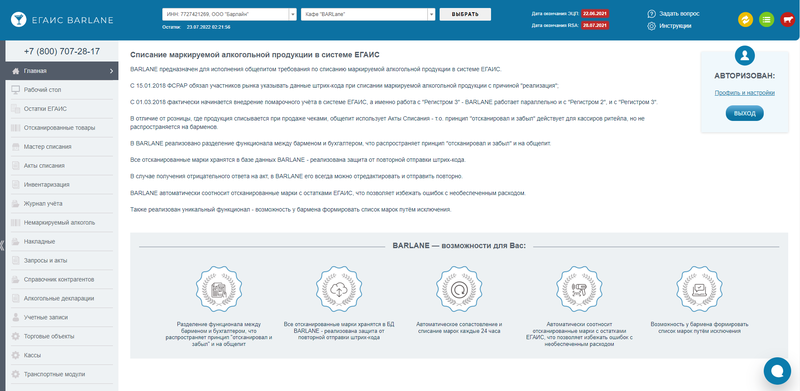Open Профиль и настройки link
This screenshot has height=391, width=800.
744,93
